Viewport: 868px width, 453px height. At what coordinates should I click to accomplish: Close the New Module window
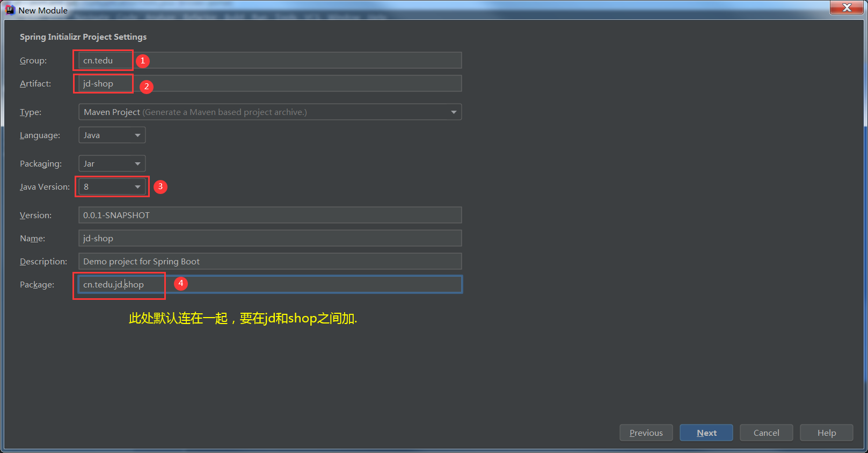847,8
